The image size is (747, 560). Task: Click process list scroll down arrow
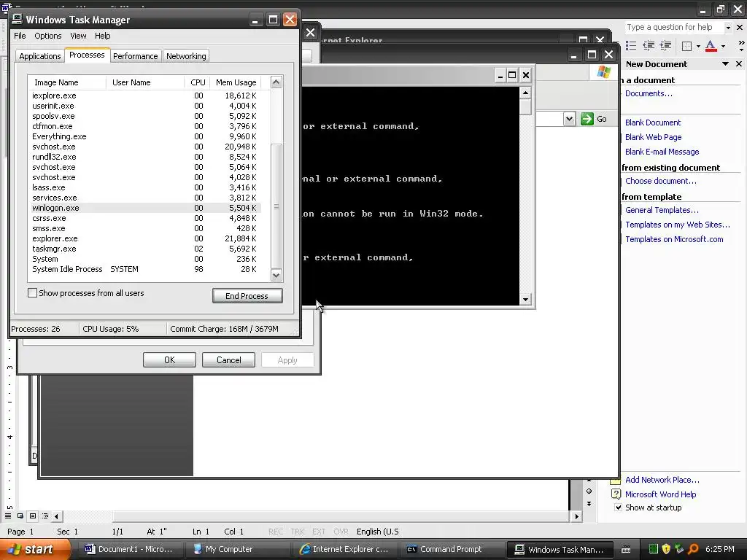click(x=276, y=275)
